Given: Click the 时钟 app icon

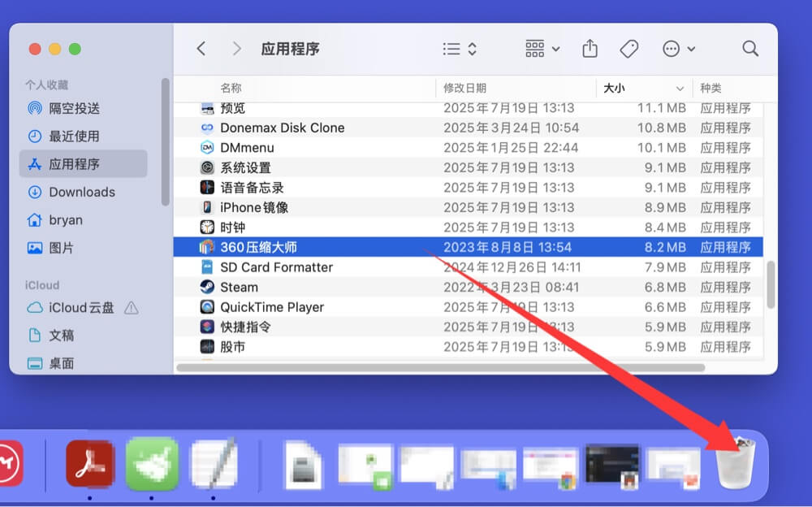Looking at the screenshot, I should [207, 227].
